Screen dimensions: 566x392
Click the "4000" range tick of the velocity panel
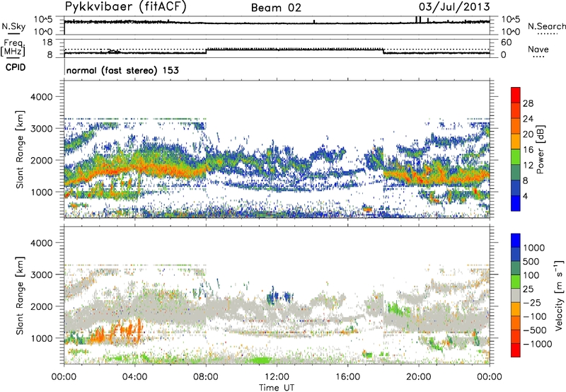point(41,243)
